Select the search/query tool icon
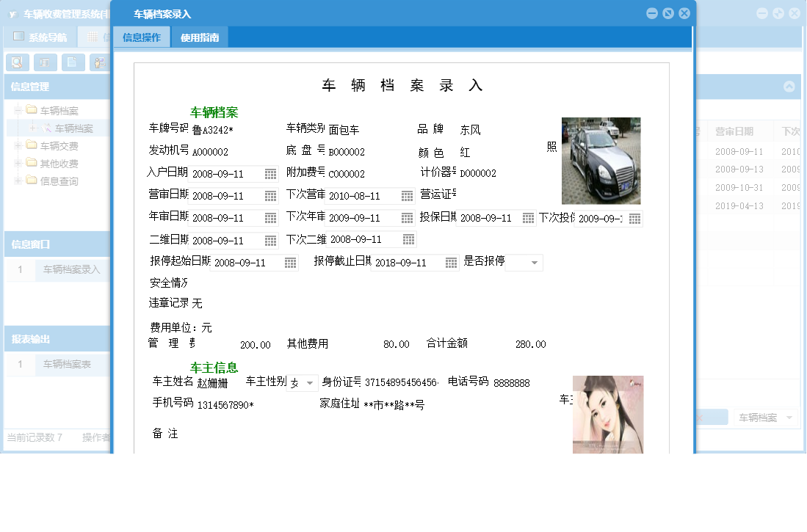Image resolution: width=807 pixels, height=532 pixels. click(x=17, y=62)
